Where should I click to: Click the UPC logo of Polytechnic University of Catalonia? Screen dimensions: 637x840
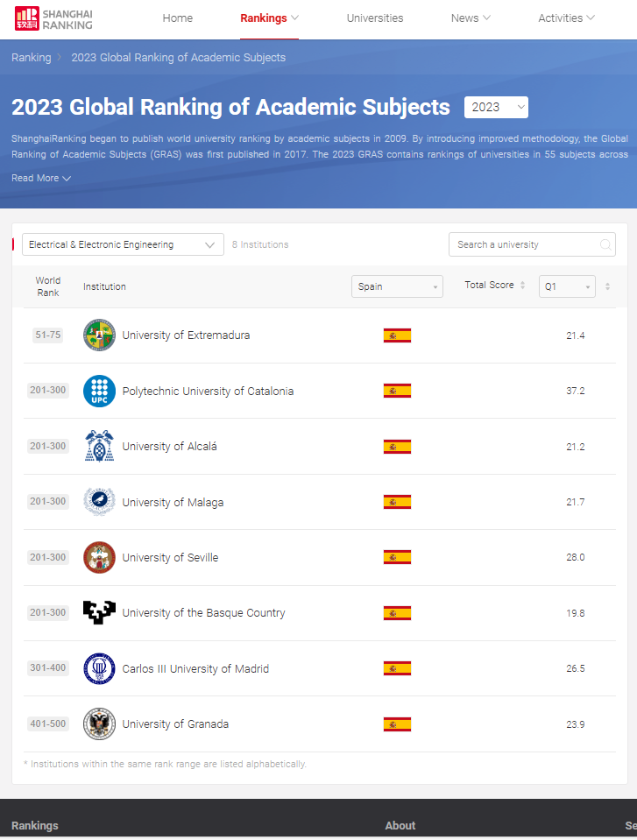tap(99, 391)
